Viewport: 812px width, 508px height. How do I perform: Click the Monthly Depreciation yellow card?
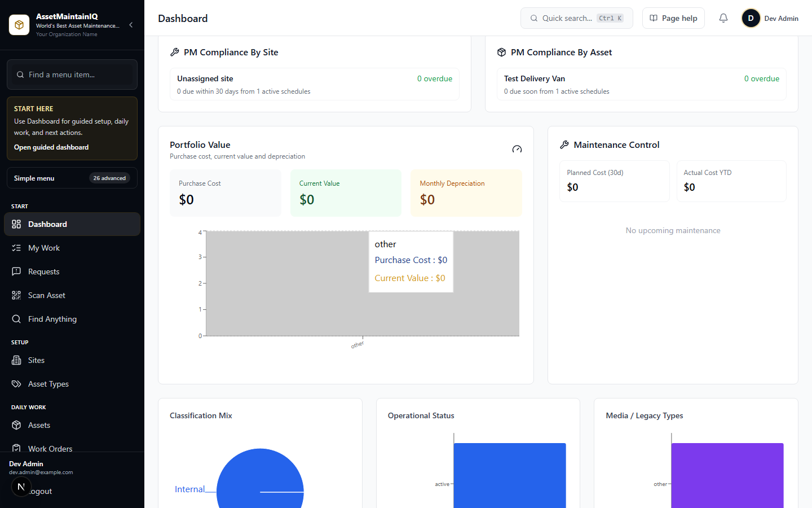[x=466, y=193]
